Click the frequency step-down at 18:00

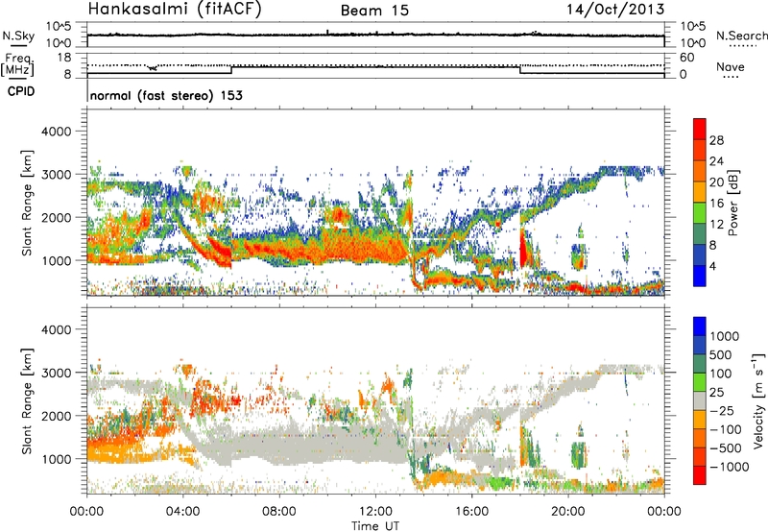[520, 70]
